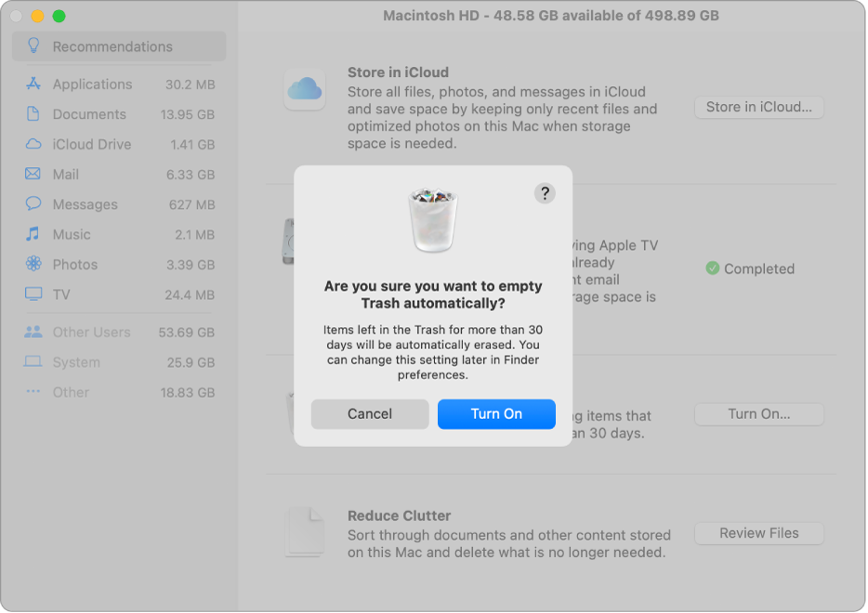The image size is (868, 613).
Task: Click the TV screen icon
Action: [x=33, y=293]
